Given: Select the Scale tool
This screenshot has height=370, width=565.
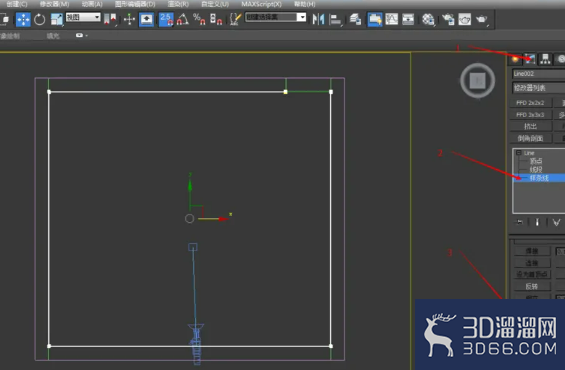Looking at the screenshot, I should tap(57, 19).
